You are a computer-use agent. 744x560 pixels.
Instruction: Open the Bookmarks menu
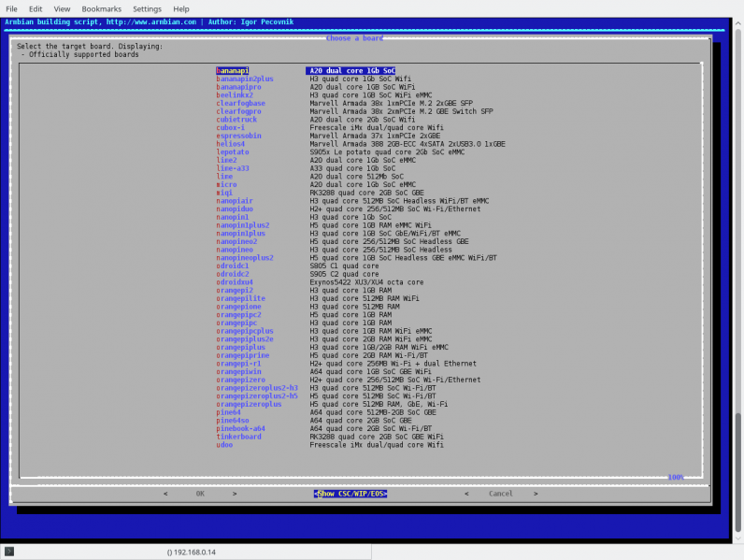point(101,8)
